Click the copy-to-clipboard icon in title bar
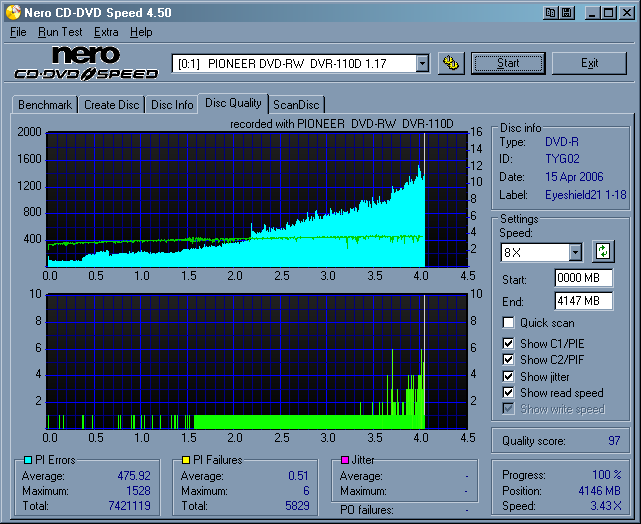 tap(551, 13)
